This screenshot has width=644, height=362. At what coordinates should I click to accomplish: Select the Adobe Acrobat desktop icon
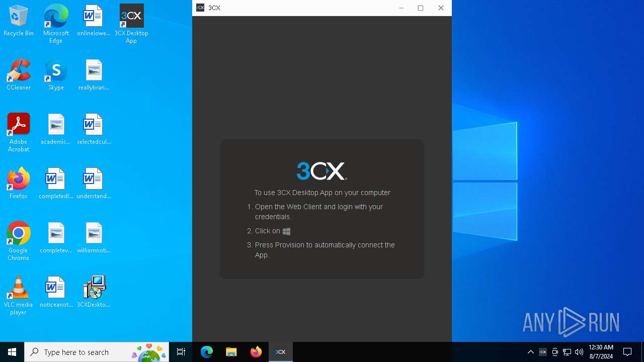(19, 132)
